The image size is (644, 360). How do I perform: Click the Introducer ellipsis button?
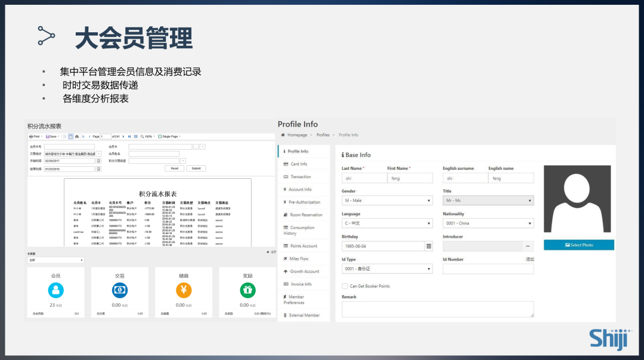point(528,246)
